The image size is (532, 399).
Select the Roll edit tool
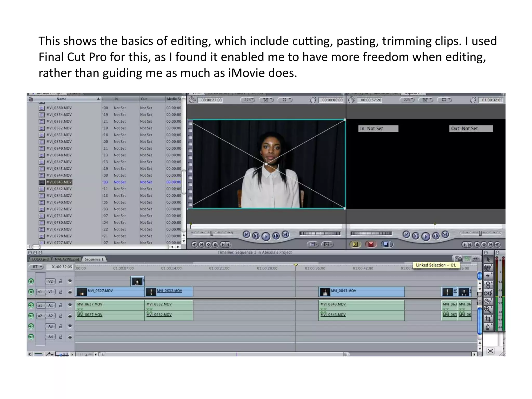point(488,285)
